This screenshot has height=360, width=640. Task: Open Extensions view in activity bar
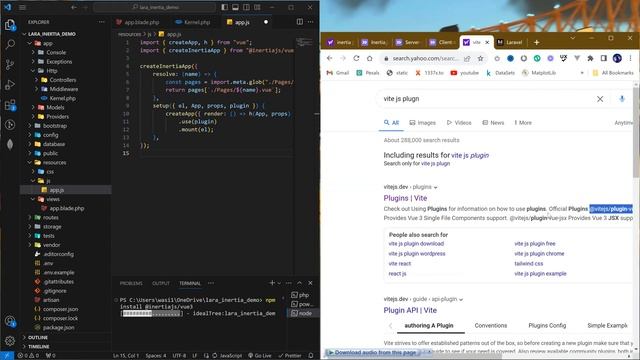pos(10,105)
